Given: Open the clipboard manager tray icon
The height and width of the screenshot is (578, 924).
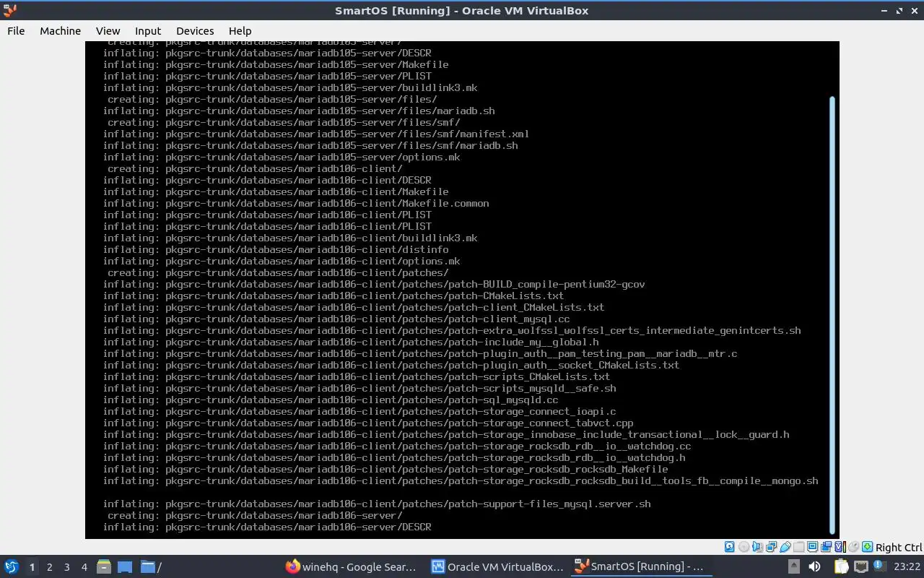Looking at the screenshot, I should [x=842, y=567].
